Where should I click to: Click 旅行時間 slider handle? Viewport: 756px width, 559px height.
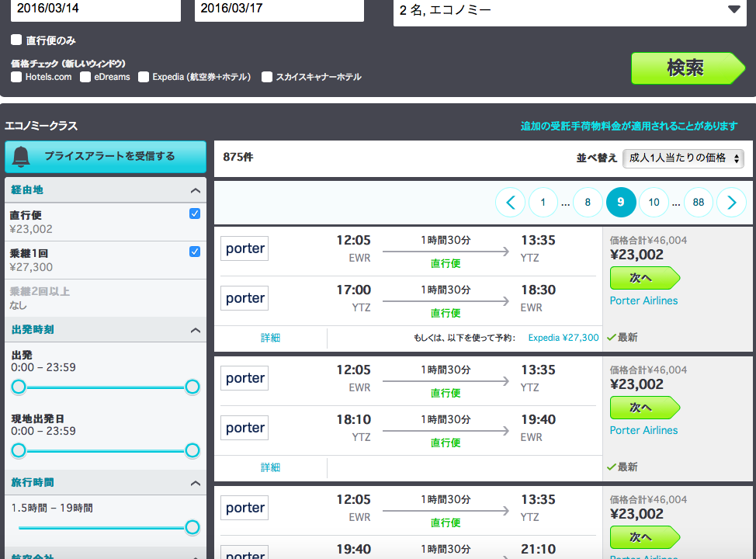192,527
